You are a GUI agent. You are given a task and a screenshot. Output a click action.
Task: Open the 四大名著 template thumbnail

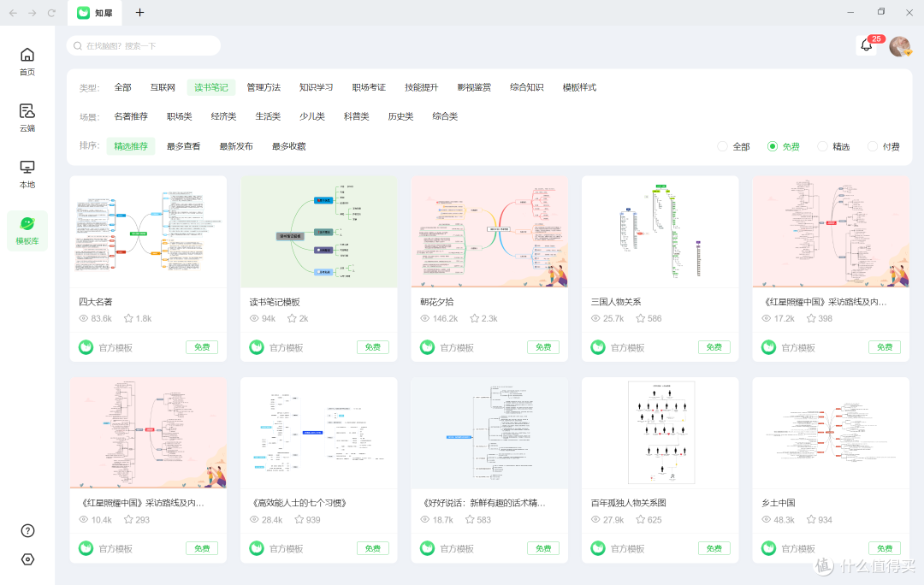click(x=148, y=232)
